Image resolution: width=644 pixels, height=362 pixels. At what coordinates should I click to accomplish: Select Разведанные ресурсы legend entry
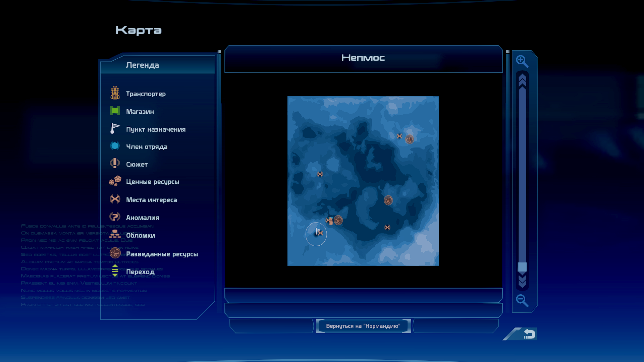(x=162, y=254)
